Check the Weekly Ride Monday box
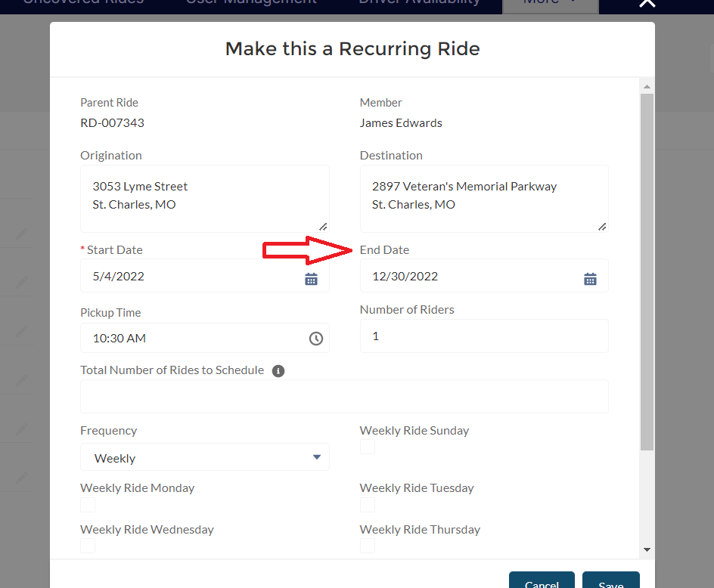This screenshot has width=714, height=588. point(88,505)
